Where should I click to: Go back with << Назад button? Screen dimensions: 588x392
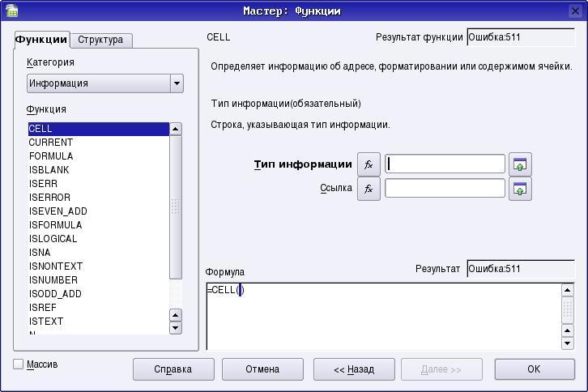pyautogui.click(x=354, y=369)
